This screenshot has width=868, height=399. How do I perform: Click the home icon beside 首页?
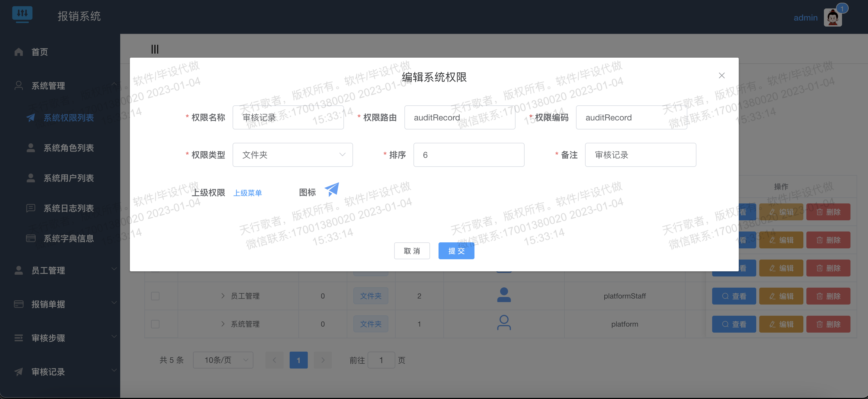19,52
